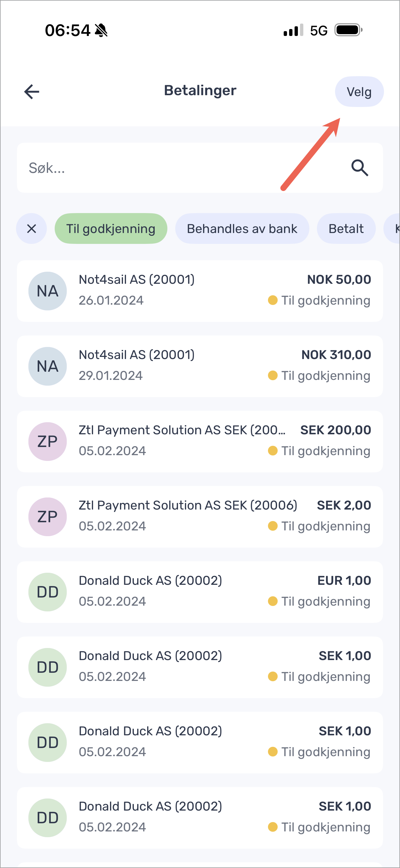The height and width of the screenshot is (868, 400).
Task: Tap the ZP avatar for the SEK 200,00 payment
Action: coord(47,442)
